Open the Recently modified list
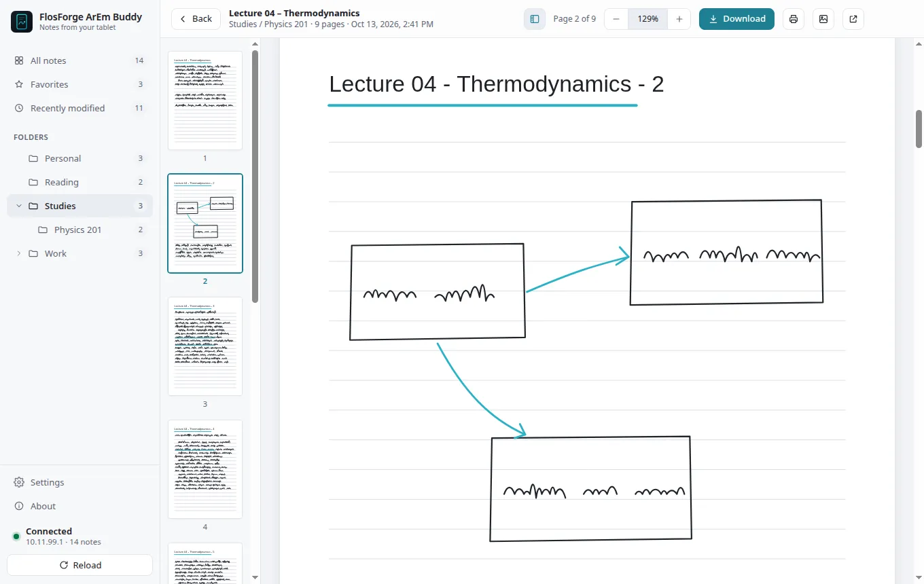924x584 pixels. click(x=79, y=108)
